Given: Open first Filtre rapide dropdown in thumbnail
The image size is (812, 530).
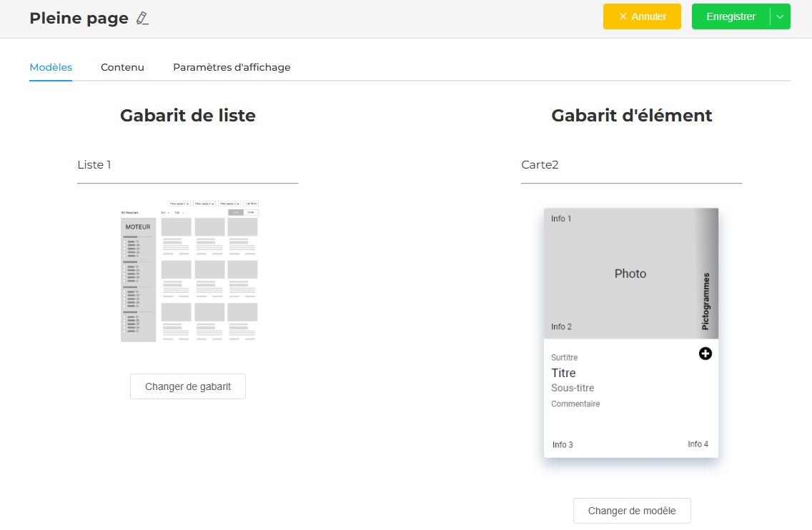Looking at the screenshot, I should point(179,204).
